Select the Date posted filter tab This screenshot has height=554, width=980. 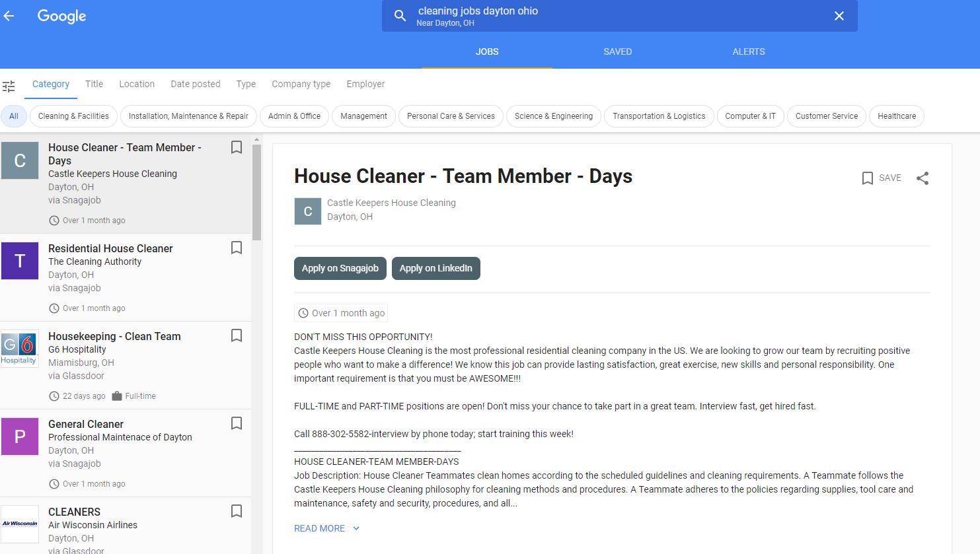[196, 84]
